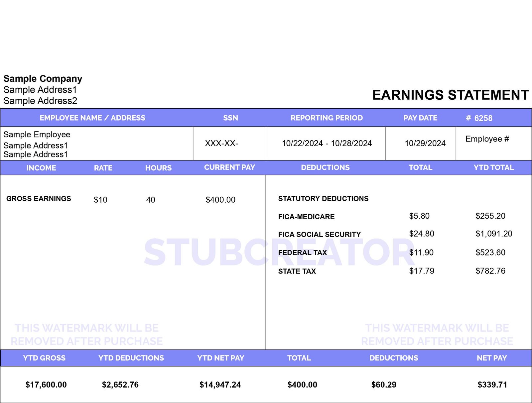The width and height of the screenshot is (532, 403).
Task: Click the STATUTORY DEDUCTIONS section heading
Action: click(x=323, y=199)
